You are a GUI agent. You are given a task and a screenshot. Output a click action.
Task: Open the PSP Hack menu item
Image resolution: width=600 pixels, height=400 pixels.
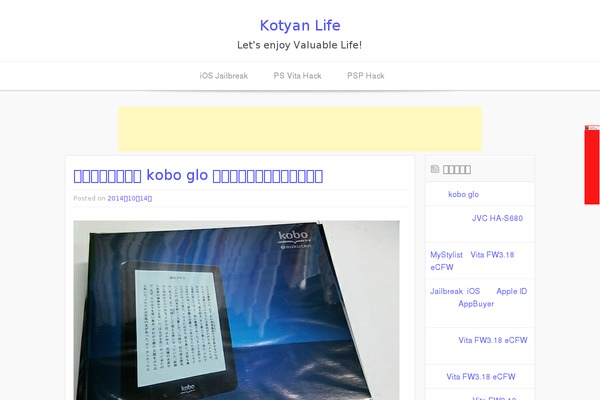click(366, 76)
